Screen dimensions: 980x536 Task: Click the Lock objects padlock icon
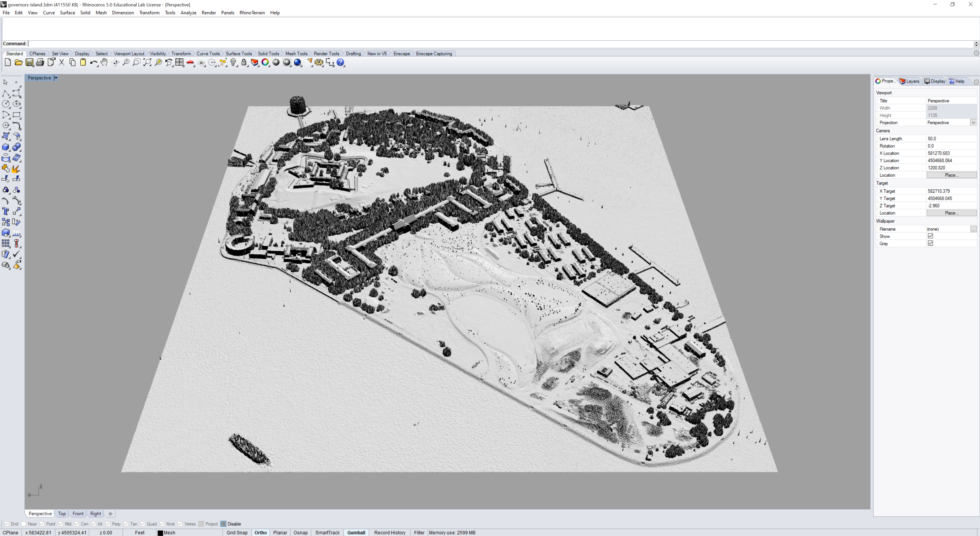pyautogui.click(x=244, y=62)
